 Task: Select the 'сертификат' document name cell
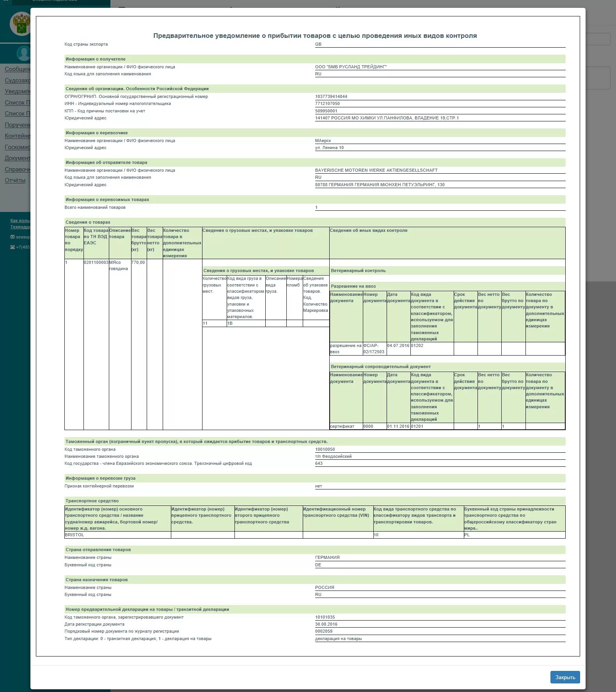346,426
